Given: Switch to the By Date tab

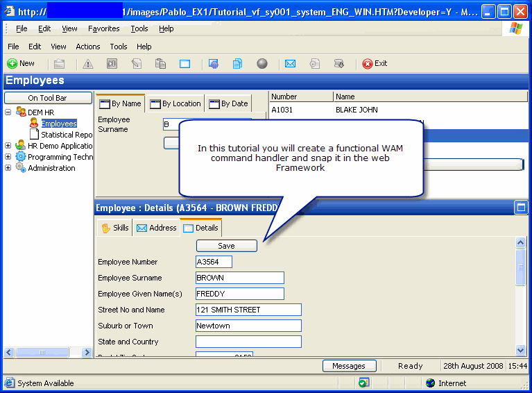Looking at the screenshot, I should pyautogui.click(x=229, y=103).
